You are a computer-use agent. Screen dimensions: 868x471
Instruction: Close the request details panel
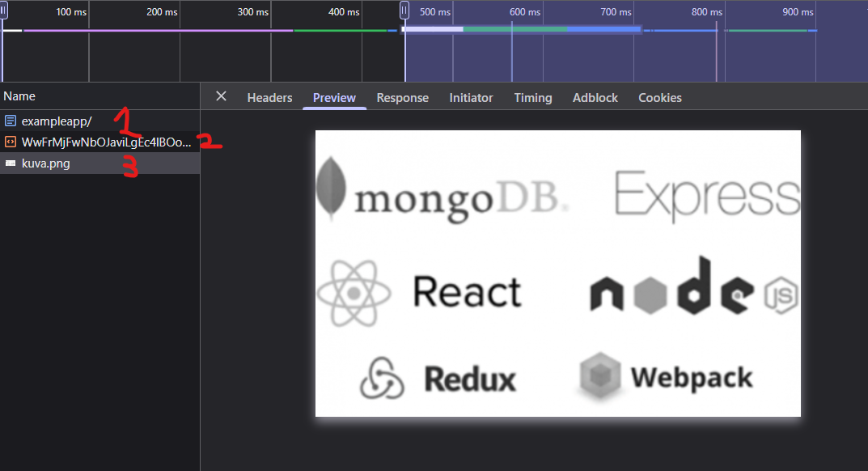pyautogui.click(x=221, y=96)
